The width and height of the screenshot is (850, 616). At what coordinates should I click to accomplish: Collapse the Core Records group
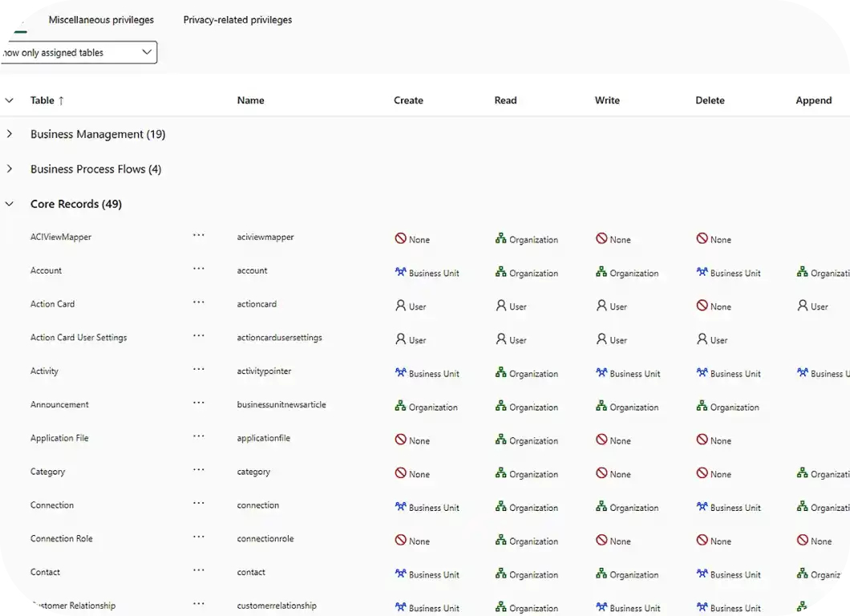click(10, 204)
